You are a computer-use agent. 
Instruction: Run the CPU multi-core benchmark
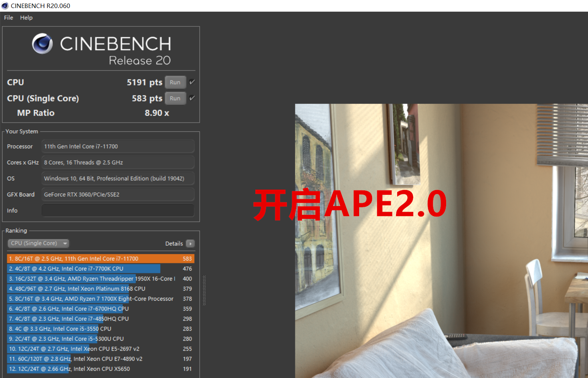tap(175, 82)
